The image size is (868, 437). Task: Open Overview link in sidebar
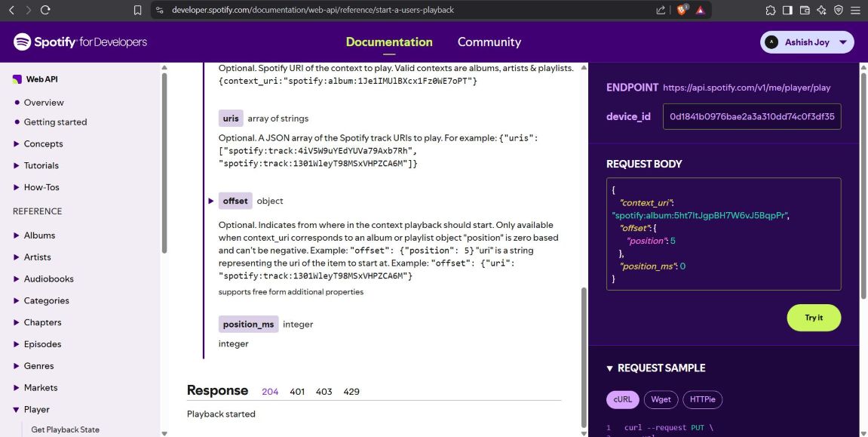(44, 103)
